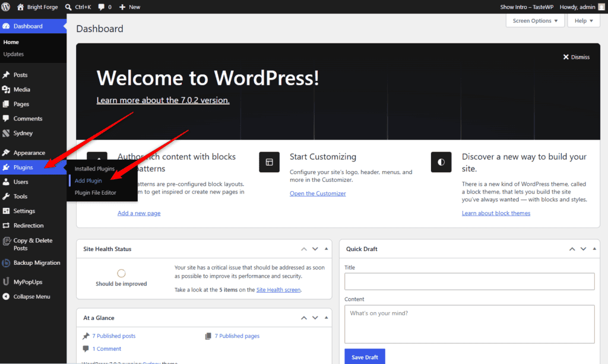Click the plus New content icon
The image size is (608, 364).
(122, 7)
